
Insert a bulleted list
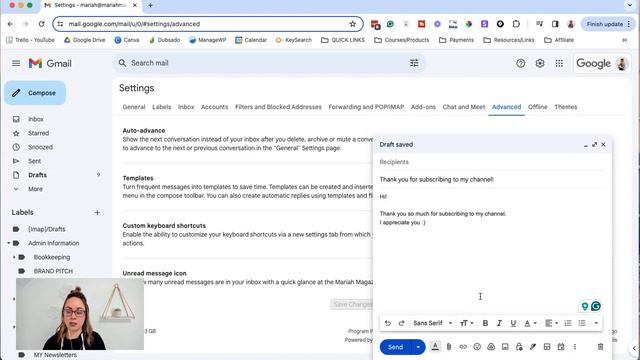click(582, 323)
